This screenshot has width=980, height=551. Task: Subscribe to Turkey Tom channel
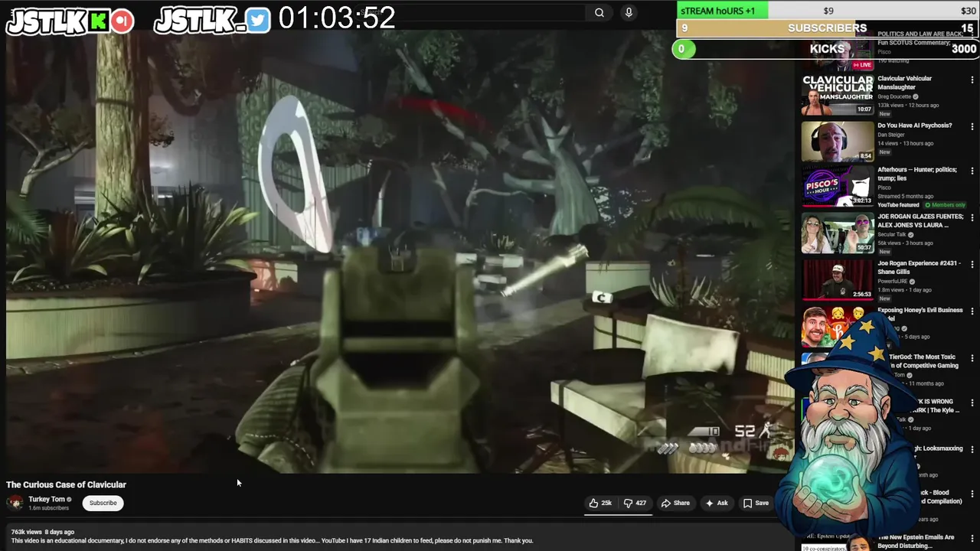(x=103, y=503)
